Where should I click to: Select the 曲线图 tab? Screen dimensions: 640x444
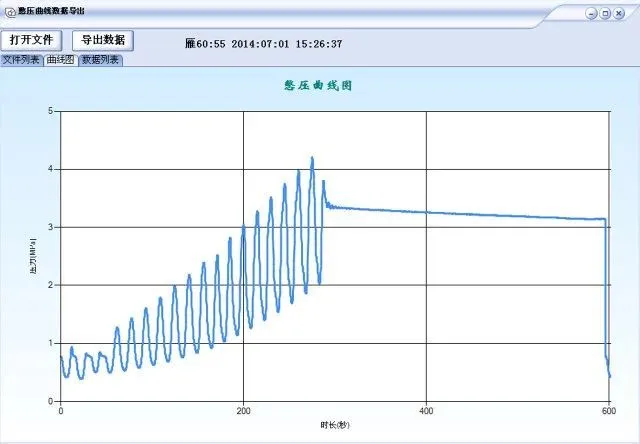[60, 60]
